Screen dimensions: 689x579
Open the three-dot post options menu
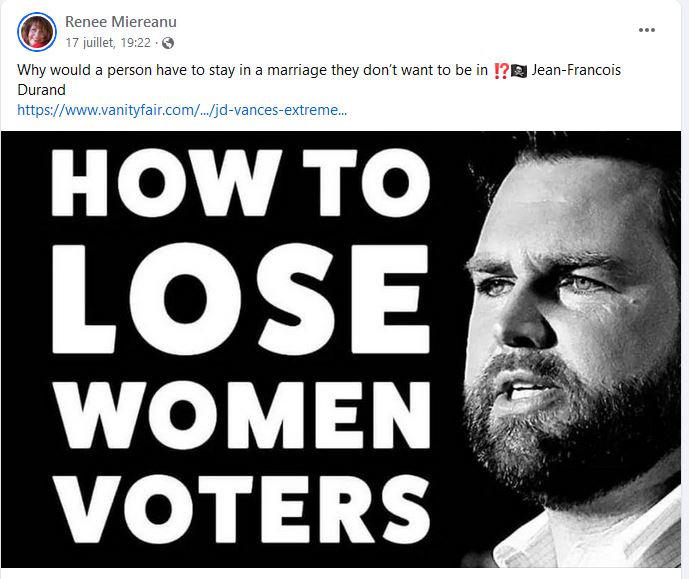[647, 29]
